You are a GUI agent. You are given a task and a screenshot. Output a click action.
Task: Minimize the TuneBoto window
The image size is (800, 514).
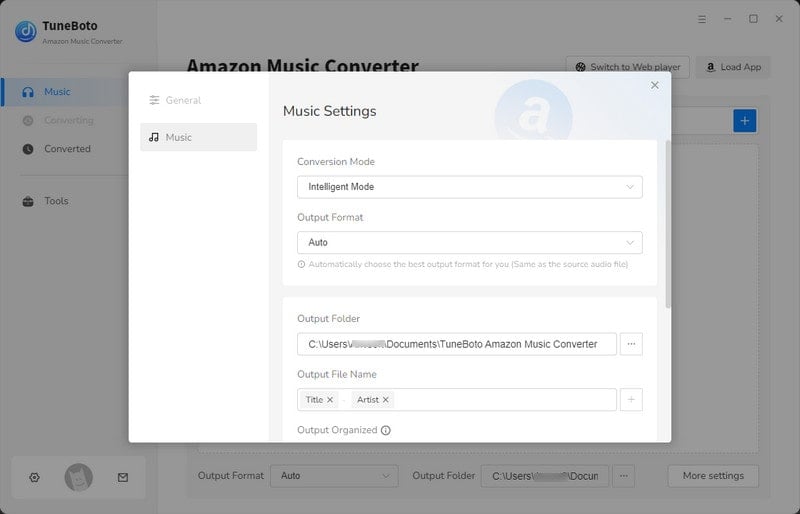(x=728, y=19)
